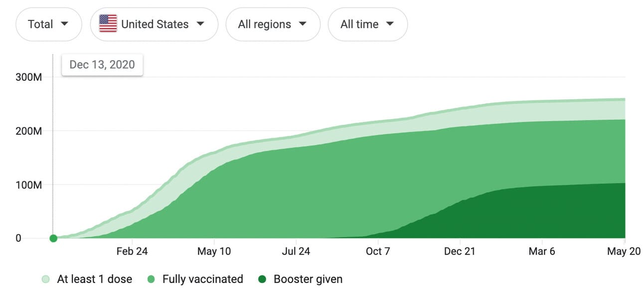The width and height of the screenshot is (644, 292).
Task: Click the arrow next to Total
Action: coord(64,24)
